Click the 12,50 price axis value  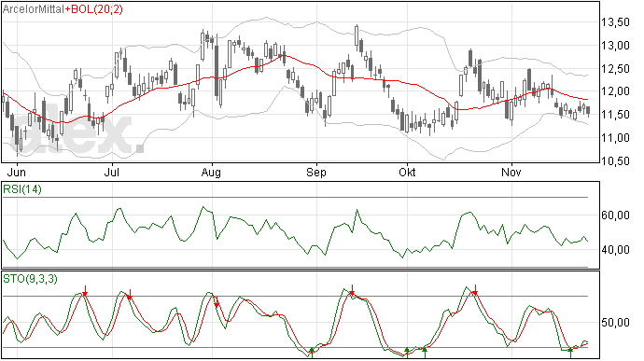click(615, 69)
